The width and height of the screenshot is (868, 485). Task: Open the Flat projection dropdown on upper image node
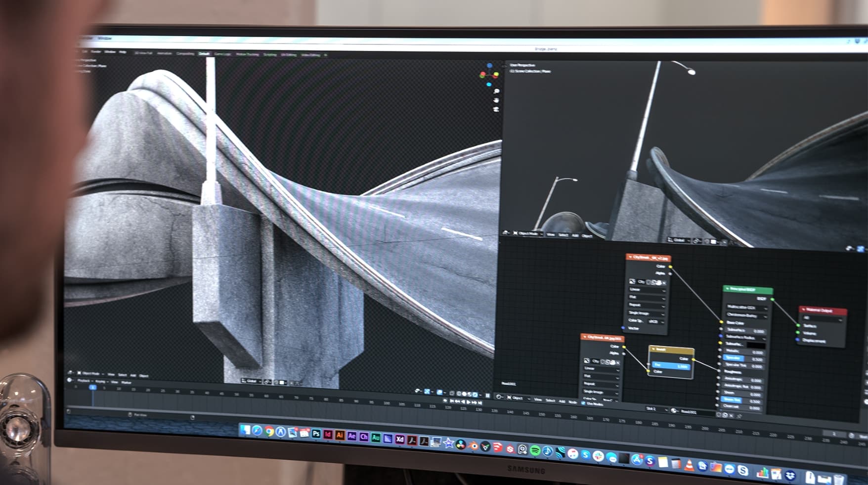(647, 298)
